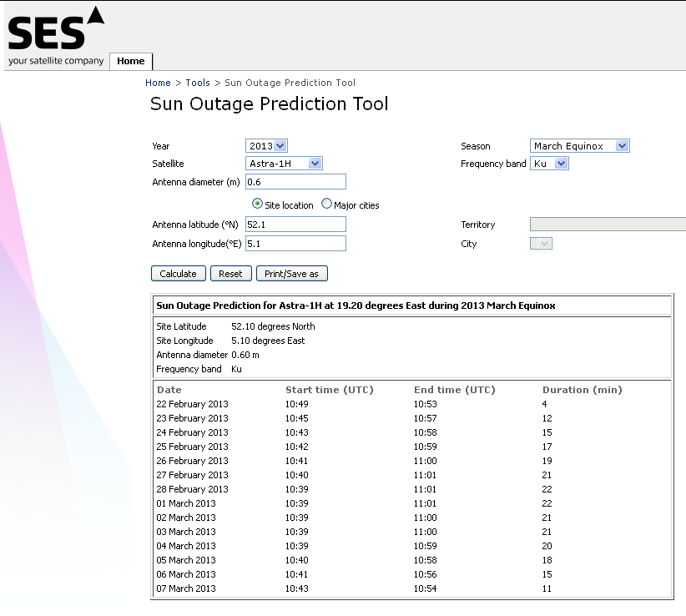Screen dimensions: 686x616
Task: Click the duration 12 for 23 February
Action: [547, 418]
